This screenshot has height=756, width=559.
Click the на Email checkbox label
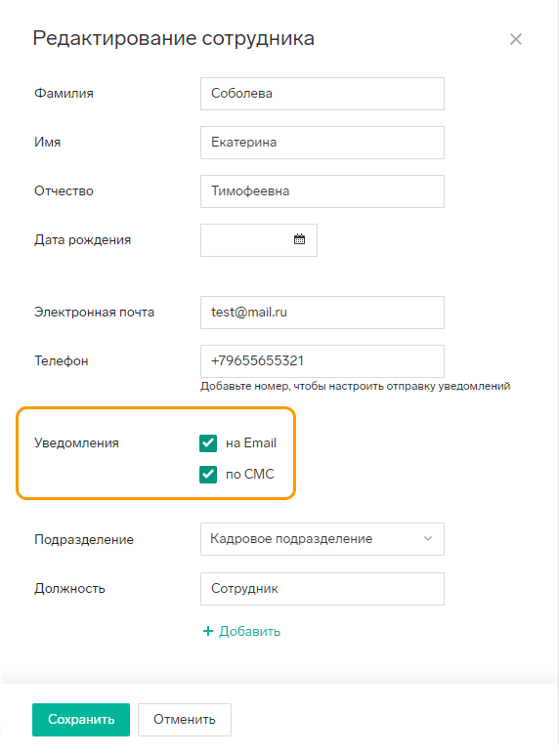tap(251, 442)
